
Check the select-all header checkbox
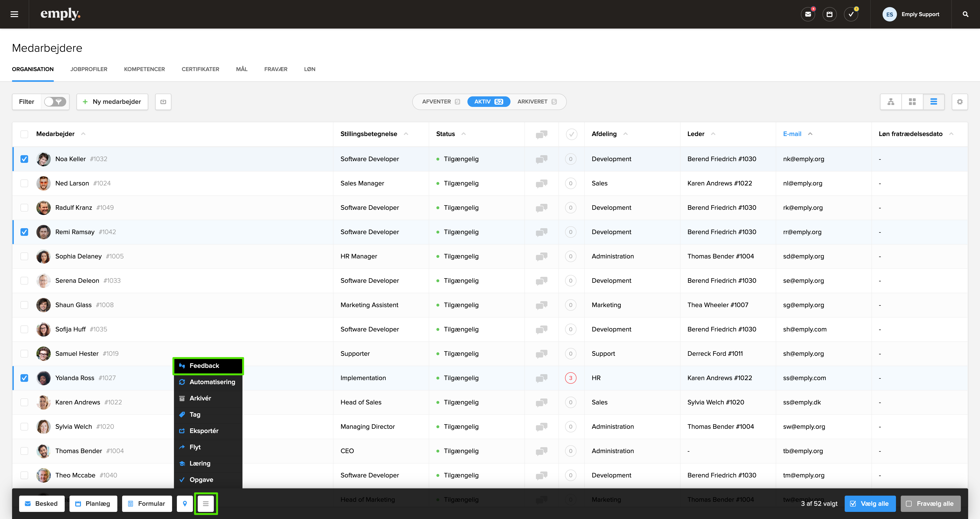point(24,134)
